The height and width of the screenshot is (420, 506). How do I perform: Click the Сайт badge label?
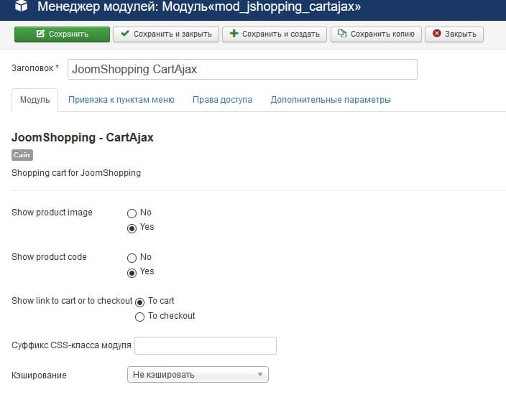(x=22, y=155)
